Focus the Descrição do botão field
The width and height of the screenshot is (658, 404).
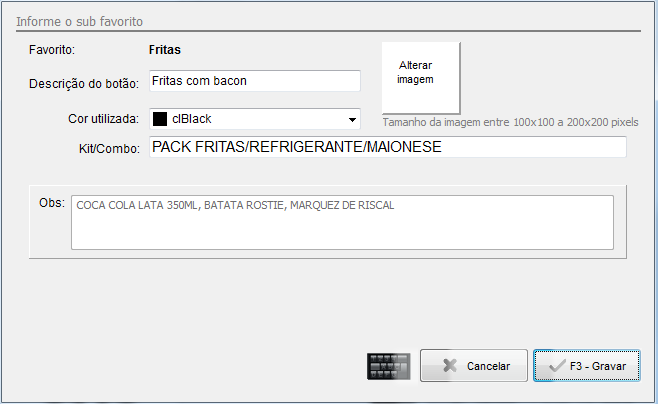click(x=254, y=81)
